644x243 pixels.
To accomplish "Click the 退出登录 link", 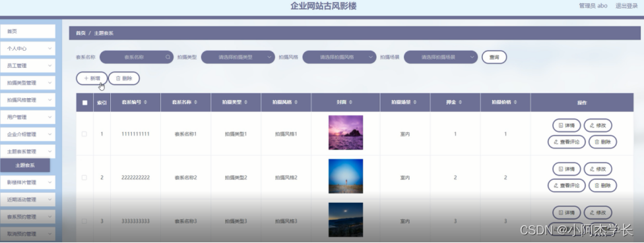I will 626,6.
